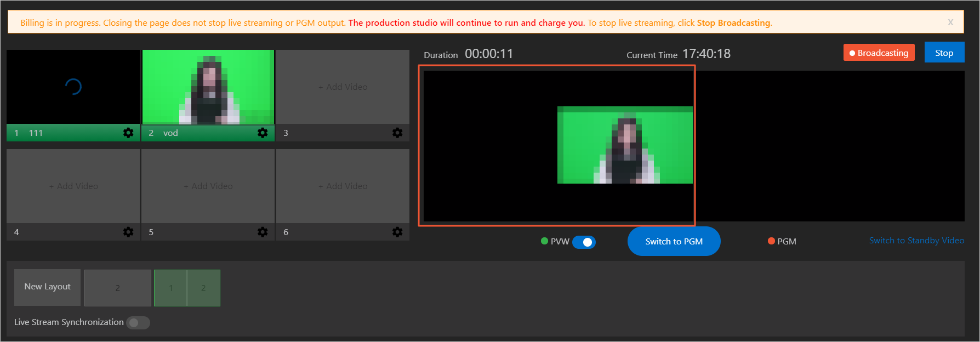The width and height of the screenshot is (980, 342).
Task: Click Switch to PGM button
Action: coord(674,241)
